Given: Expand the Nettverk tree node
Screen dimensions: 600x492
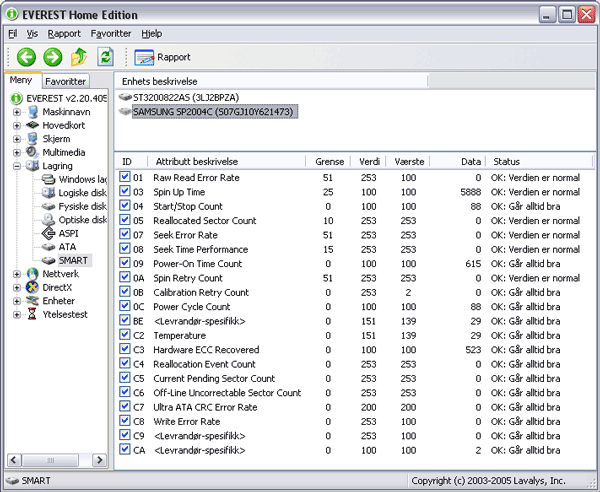Looking at the screenshot, I should [16, 274].
